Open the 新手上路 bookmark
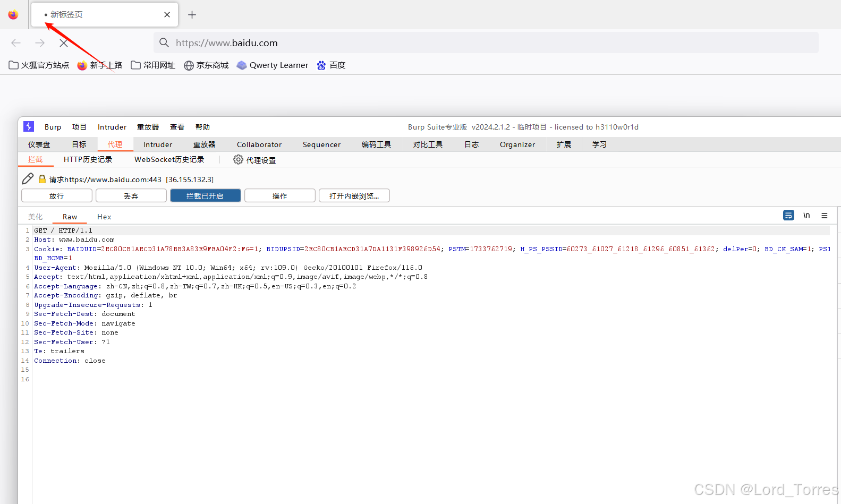 tap(100, 65)
